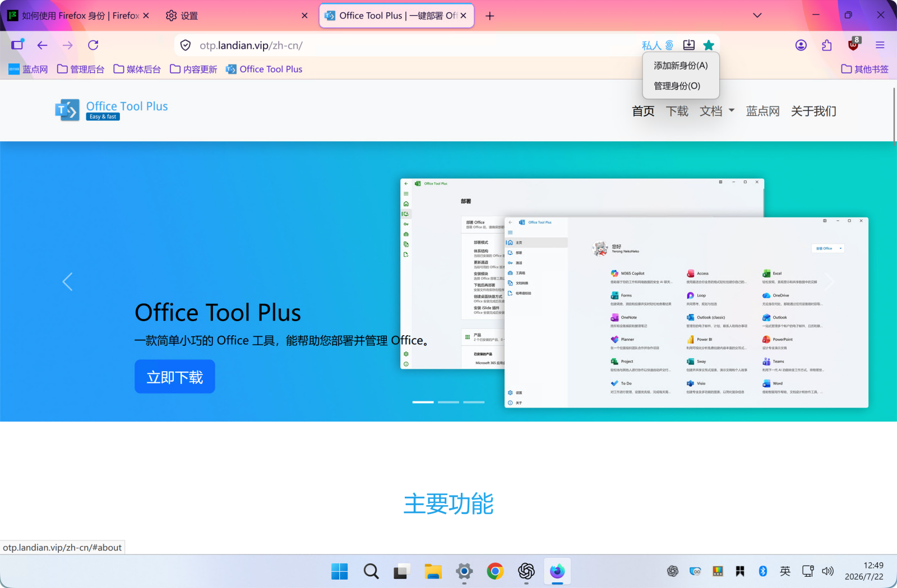This screenshot has width=897, height=588.
Task: Click the Firefox icon on the taskbar
Action: pyautogui.click(x=557, y=571)
